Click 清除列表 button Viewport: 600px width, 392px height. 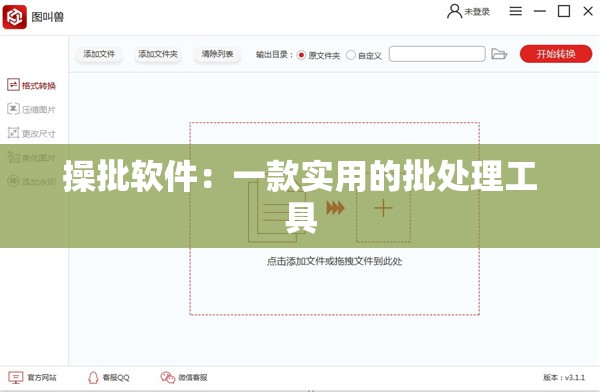[x=217, y=54]
